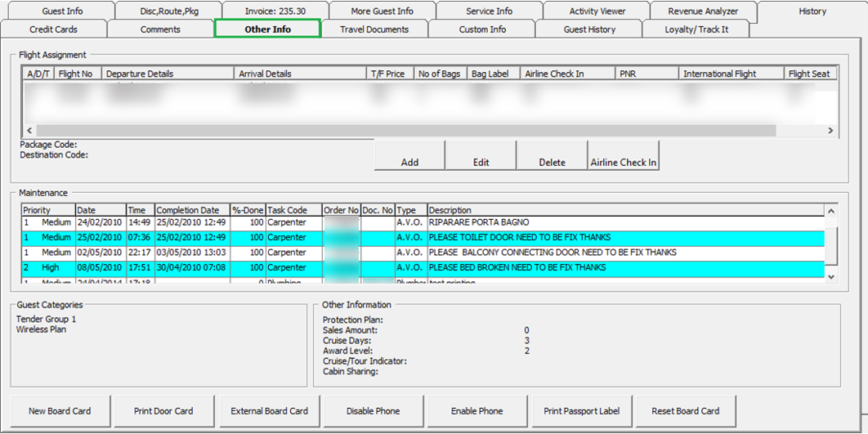Click the Priority column header in Maintenance

pyautogui.click(x=48, y=210)
